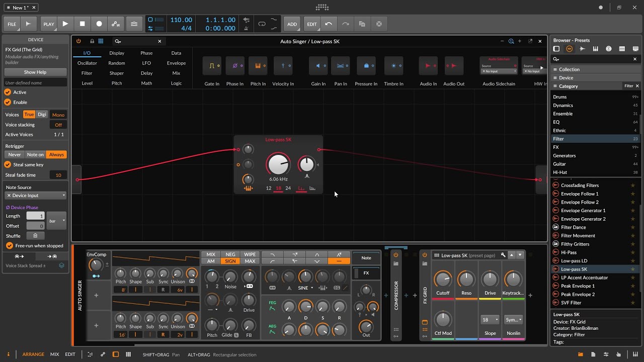Toggle the loop icon in transport

tap(262, 24)
